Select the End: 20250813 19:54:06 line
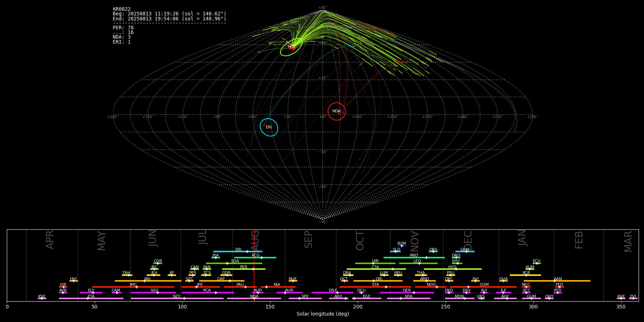This screenshot has height=322, width=644. [x=170, y=19]
